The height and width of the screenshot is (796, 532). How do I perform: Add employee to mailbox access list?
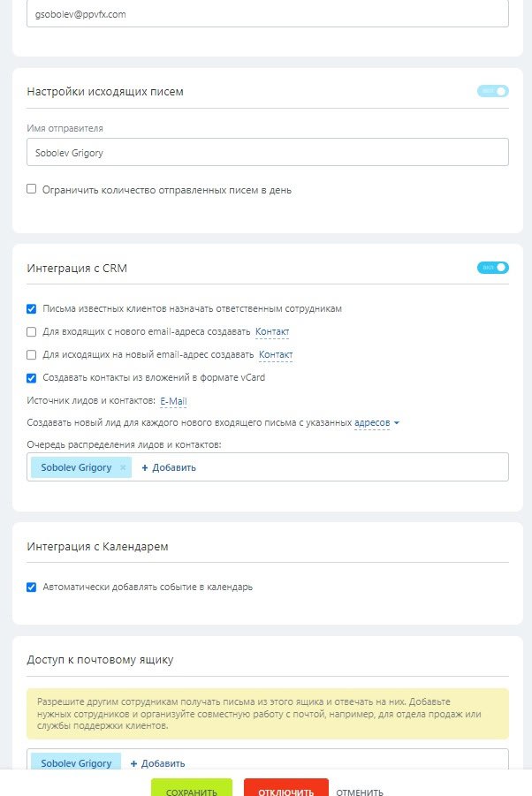tap(157, 763)
